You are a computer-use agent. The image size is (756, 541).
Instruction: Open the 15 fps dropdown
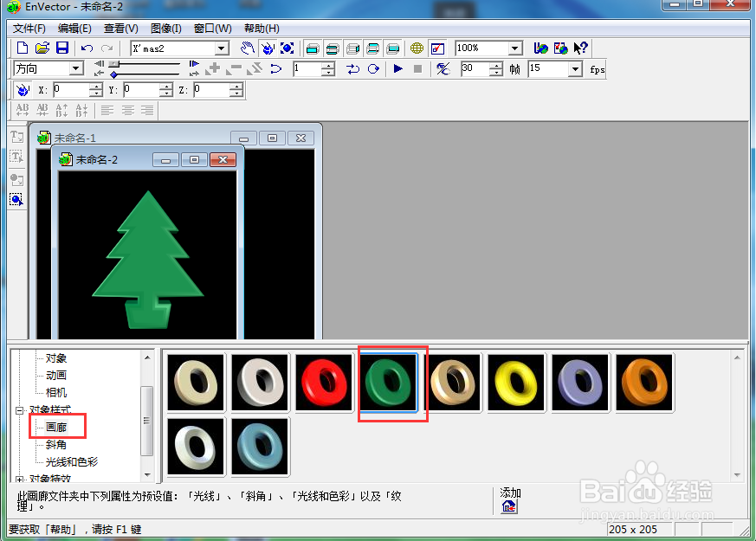pos(575,69)
